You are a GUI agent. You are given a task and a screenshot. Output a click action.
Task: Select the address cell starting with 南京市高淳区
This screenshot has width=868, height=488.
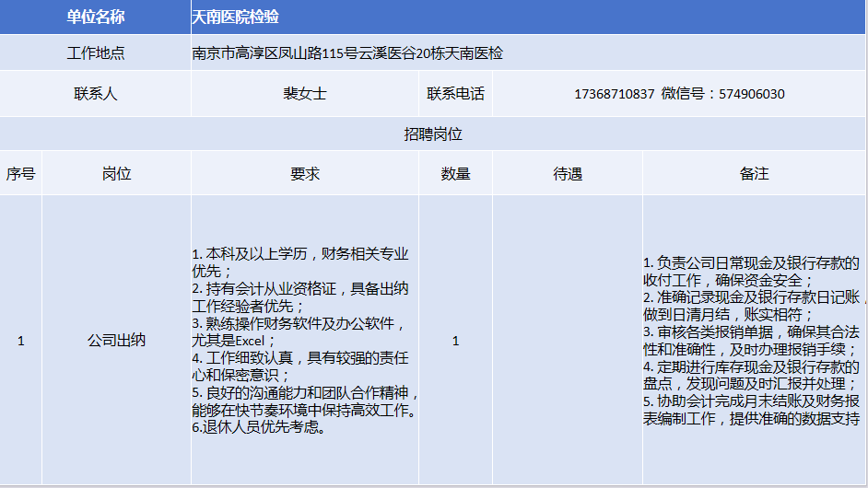click(347, 53)
